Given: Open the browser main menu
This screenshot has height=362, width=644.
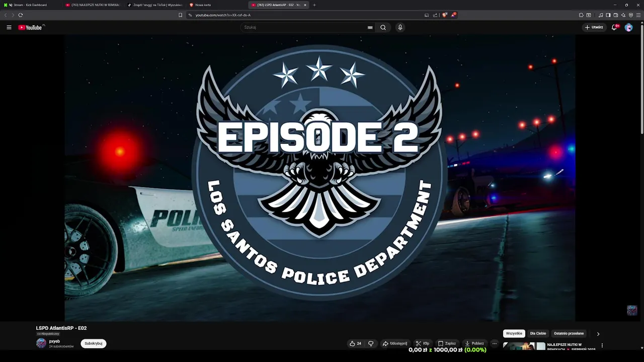Looking at the screenshot, I should tap(639, 15).
